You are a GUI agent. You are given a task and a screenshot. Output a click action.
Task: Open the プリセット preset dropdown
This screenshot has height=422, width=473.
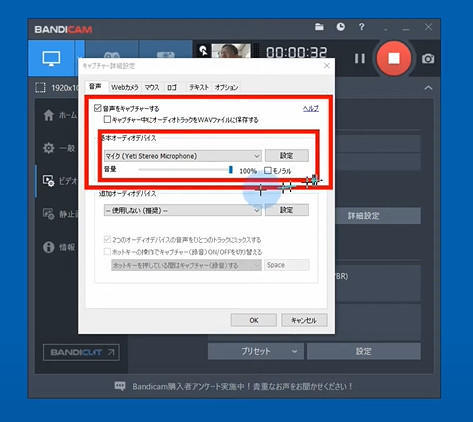point(256,351)
